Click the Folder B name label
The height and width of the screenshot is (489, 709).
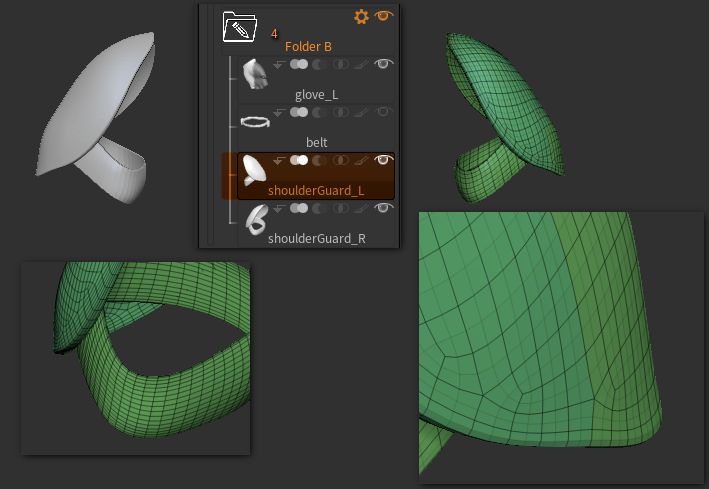308,47
